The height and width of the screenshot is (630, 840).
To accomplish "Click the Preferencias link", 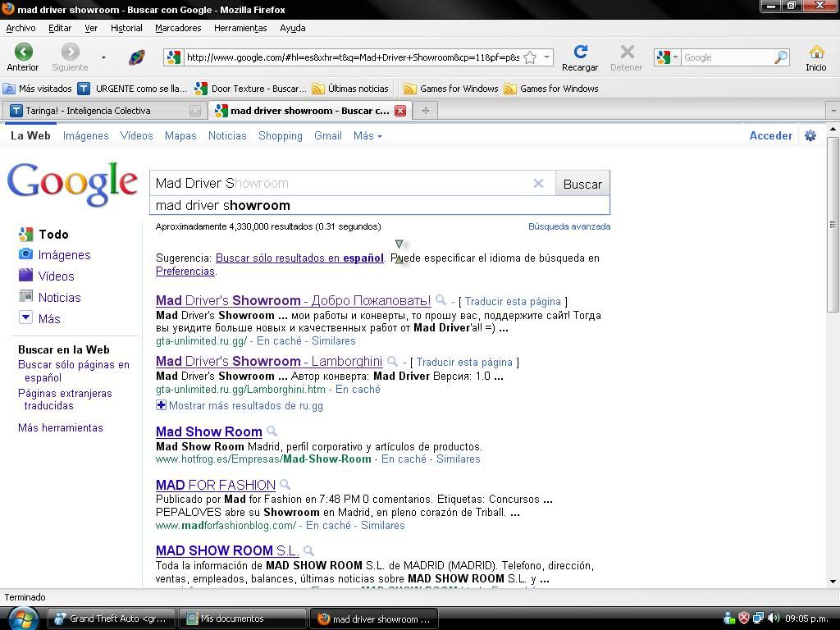I will (x=185, y=271).
